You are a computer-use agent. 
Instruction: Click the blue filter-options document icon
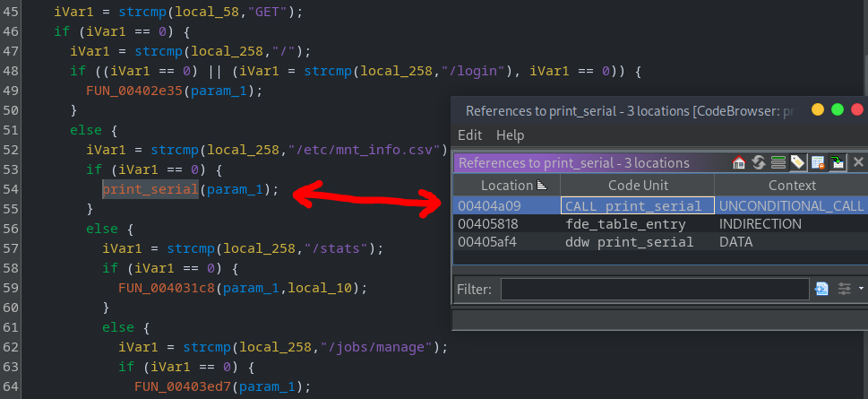(822, 289)
